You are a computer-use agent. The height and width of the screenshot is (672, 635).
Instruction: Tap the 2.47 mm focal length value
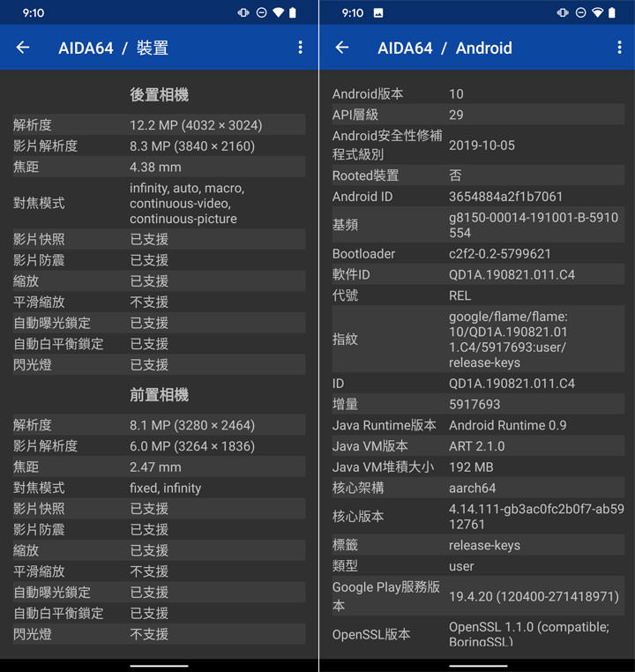[155, 467]
